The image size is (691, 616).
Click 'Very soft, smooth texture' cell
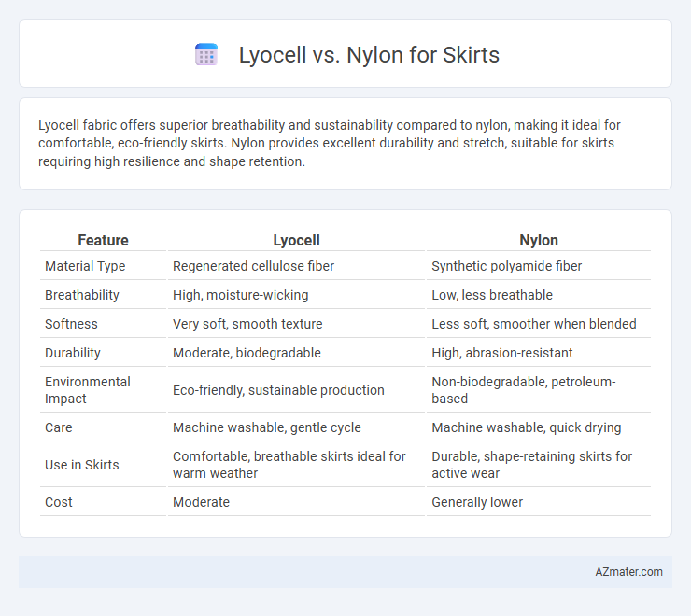pos(247,324)
